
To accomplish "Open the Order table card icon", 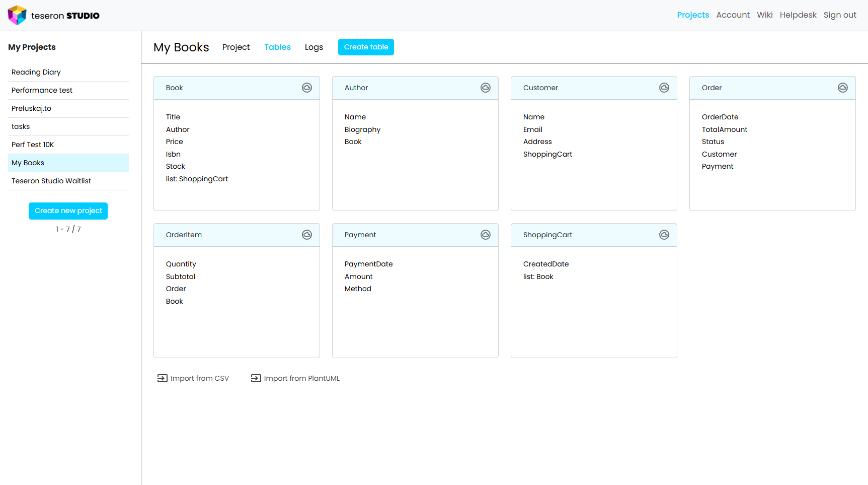I will 843,88.
